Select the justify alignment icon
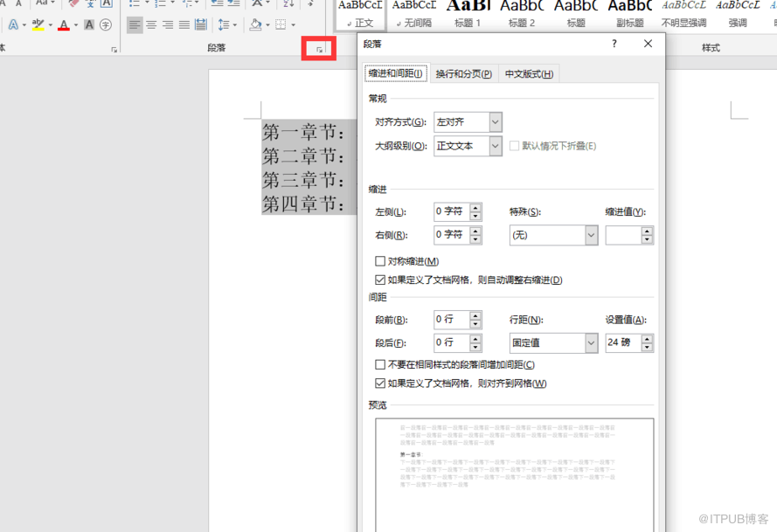 [184, 25]
